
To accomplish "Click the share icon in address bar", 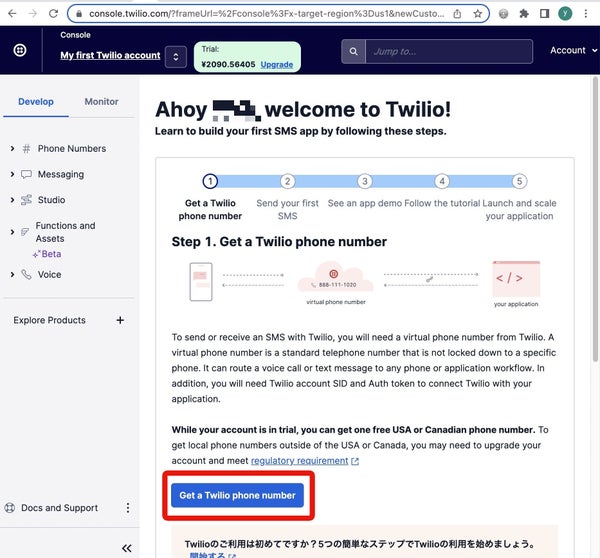I will (457, 14).
